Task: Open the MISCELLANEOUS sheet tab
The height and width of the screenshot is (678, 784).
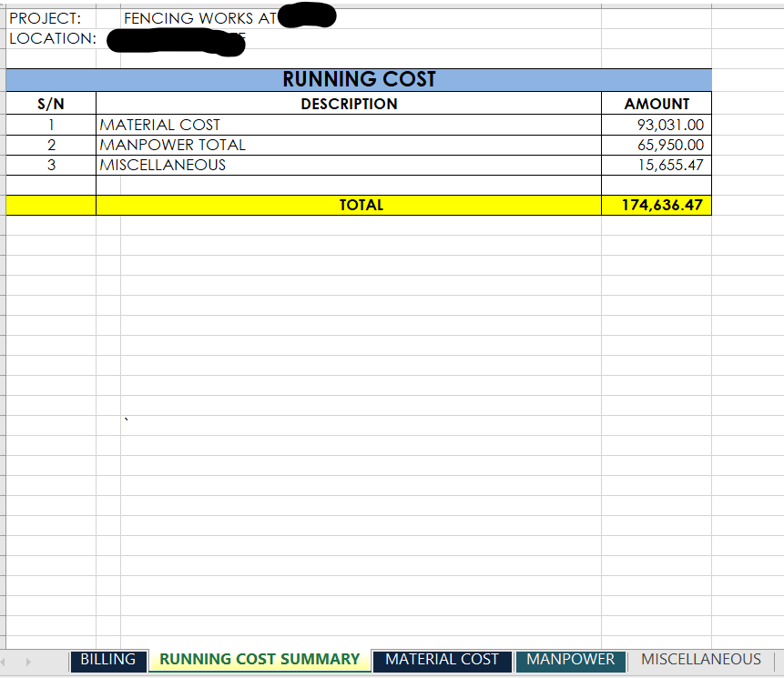Action: tap(700, 660)
